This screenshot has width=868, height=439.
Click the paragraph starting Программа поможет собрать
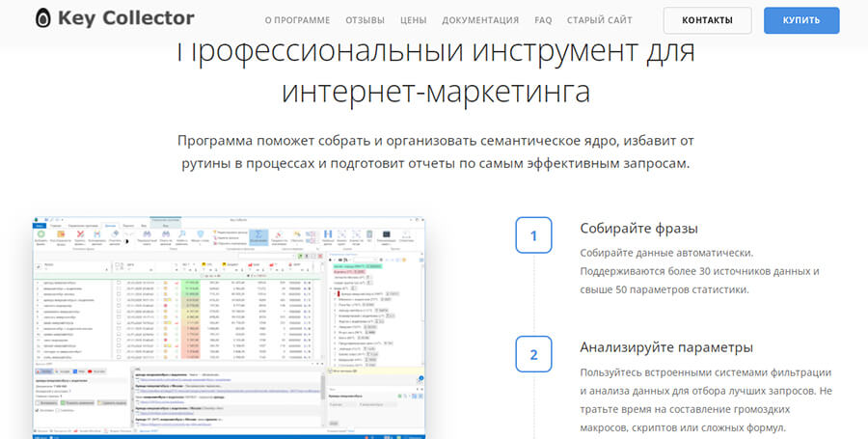[436, 152]
